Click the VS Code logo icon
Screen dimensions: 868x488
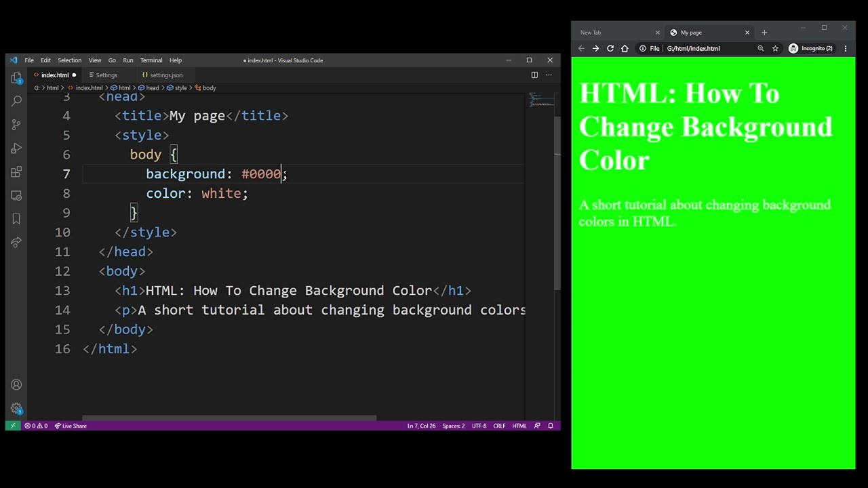click(14, 60)
